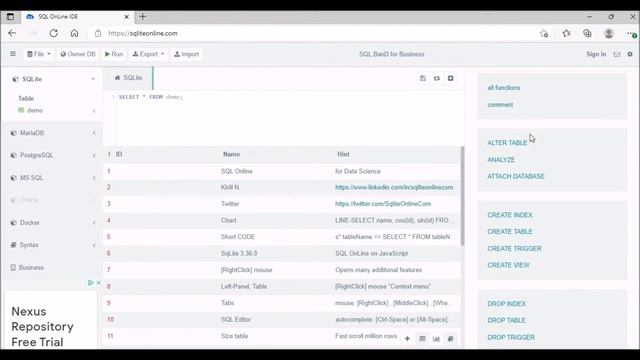640x360 pixels.
Task: Switch to the SQLite editor tab
Action: coord(128,78)
